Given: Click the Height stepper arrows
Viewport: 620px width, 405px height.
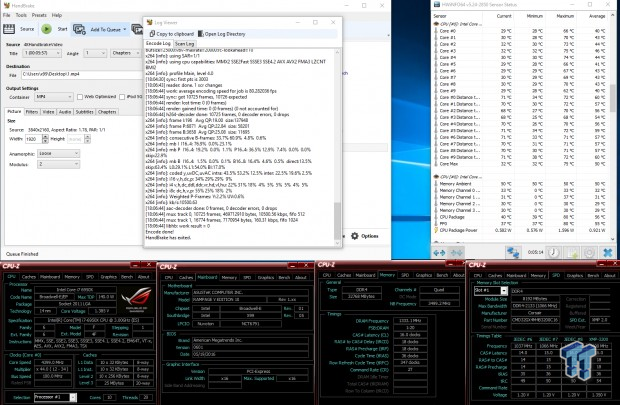Looking at the screenshot, I should click(x=87, y=139).
